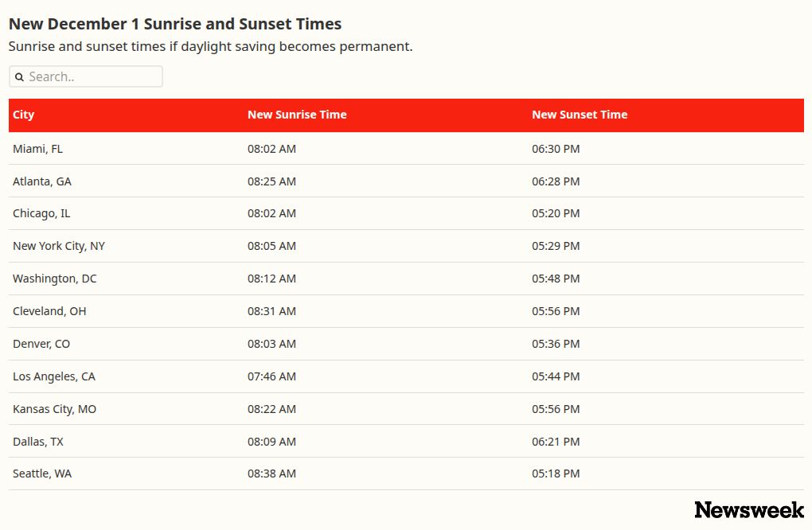Click Atlanta's 08:25 AM sunrise time

pyautogui.click(x=272, y=181)
